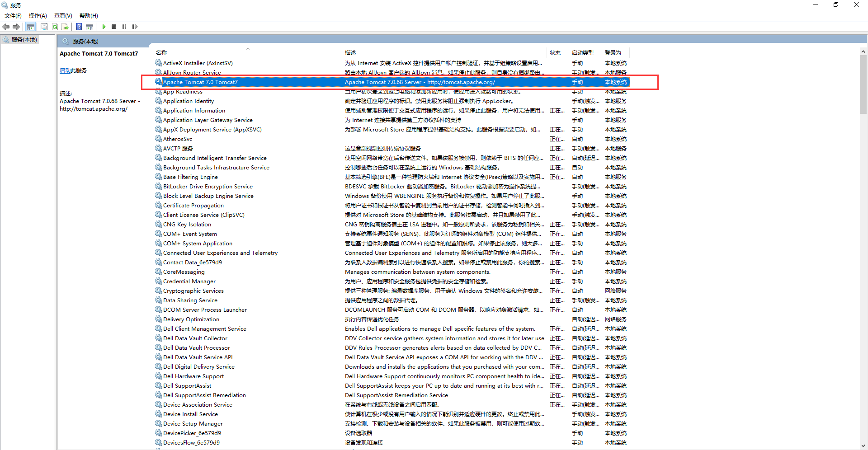Image resolution: width=868 pixels, height=450 pixels.
Task: Select Background Tasks Infrastructure Service
Action: coord(392,167)
